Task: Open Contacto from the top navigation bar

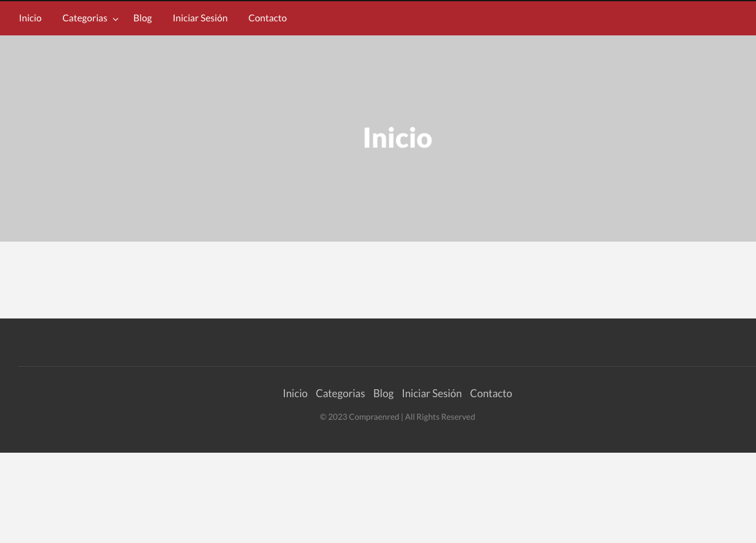Action: 267,18
